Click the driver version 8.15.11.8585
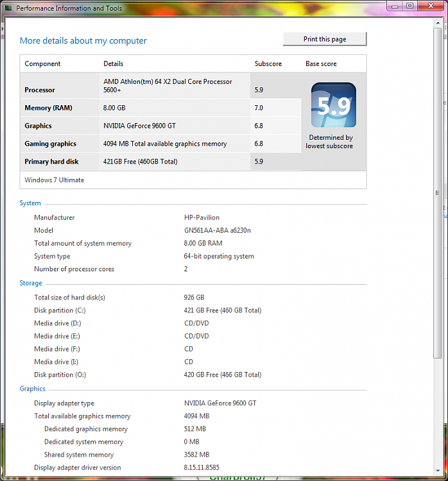448x481 pixels. tap(202, 468)
